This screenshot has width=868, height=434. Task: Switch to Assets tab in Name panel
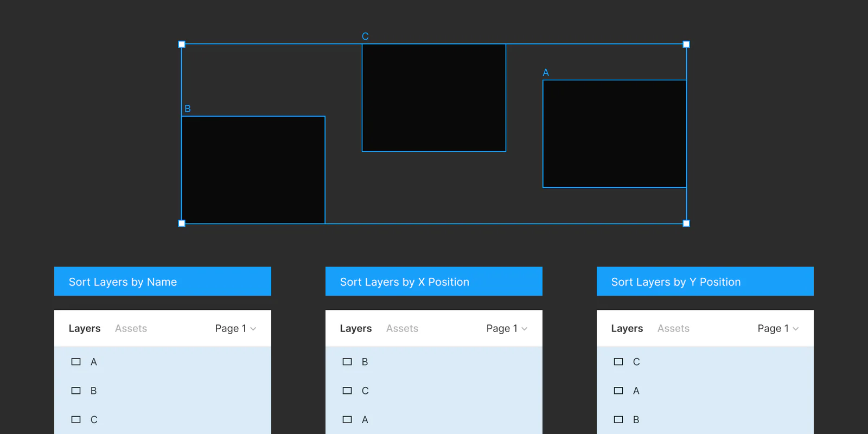point(131,328)
